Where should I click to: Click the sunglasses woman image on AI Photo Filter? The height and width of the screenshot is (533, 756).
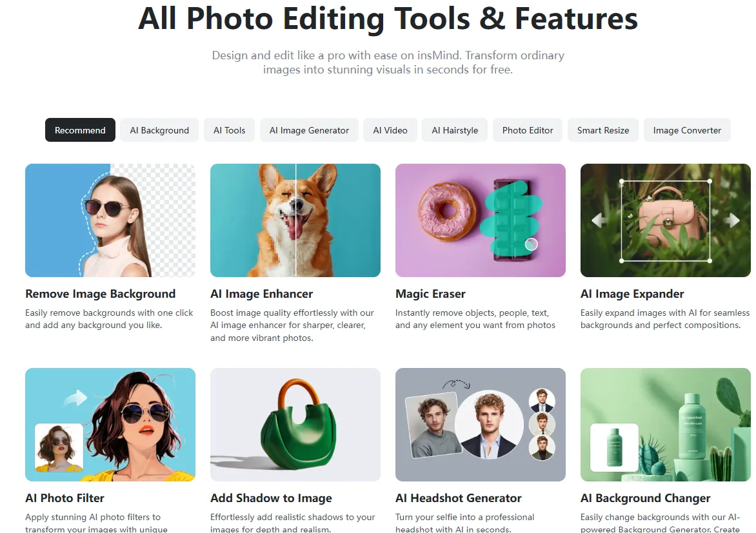[x=110, y=424]
